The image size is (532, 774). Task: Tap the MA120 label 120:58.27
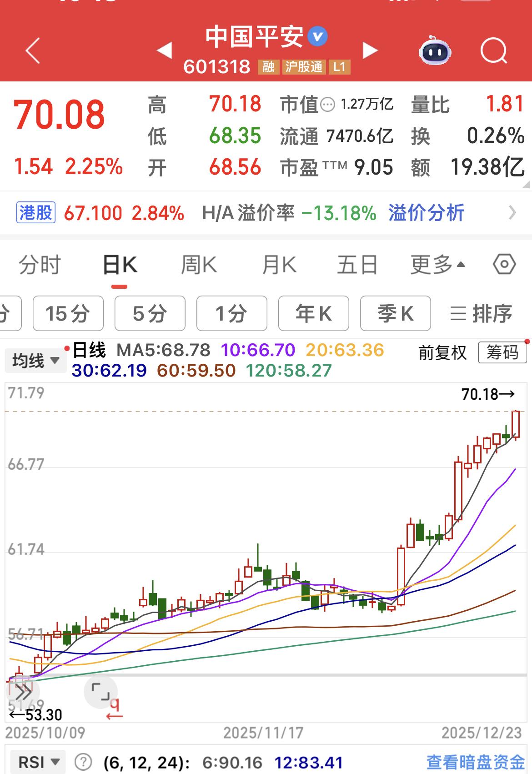(x=289, y=371)
